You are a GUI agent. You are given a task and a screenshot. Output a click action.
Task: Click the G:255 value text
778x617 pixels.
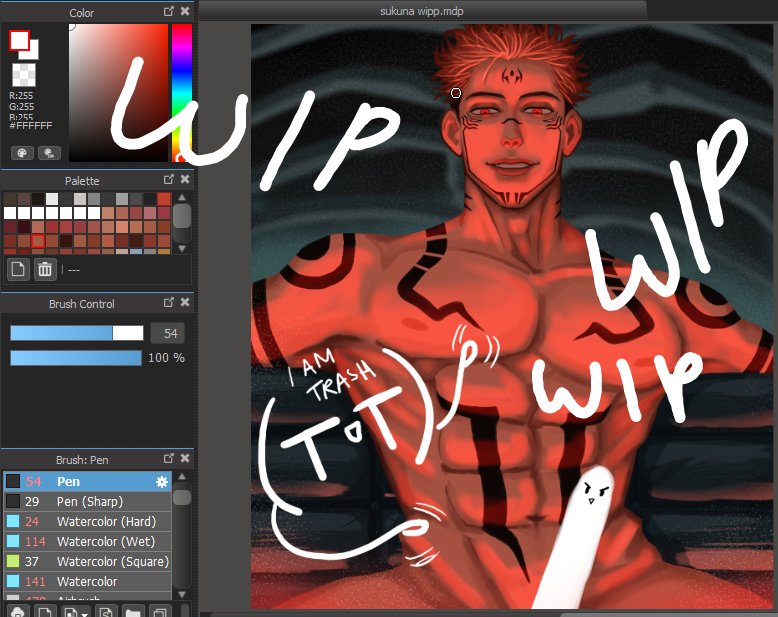point(21,107)
